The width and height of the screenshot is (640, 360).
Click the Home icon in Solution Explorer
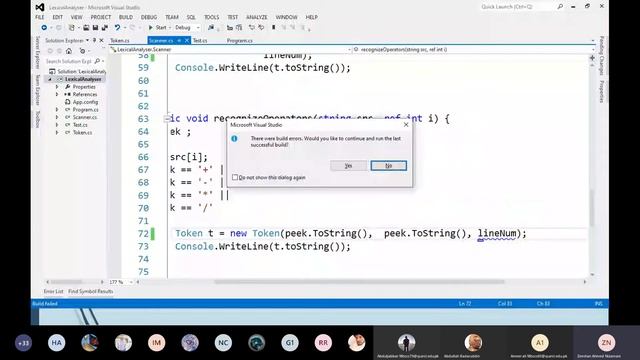(x=69, y=51)
